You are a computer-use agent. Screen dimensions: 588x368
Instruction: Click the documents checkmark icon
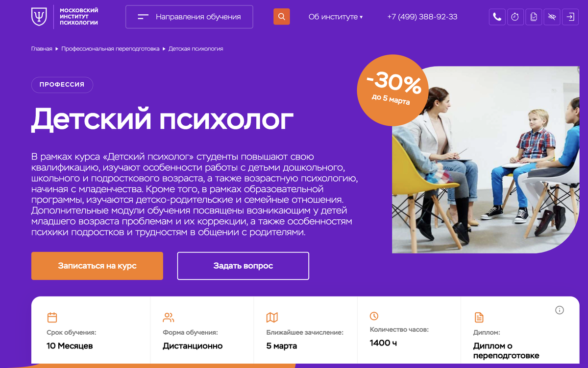534,17
